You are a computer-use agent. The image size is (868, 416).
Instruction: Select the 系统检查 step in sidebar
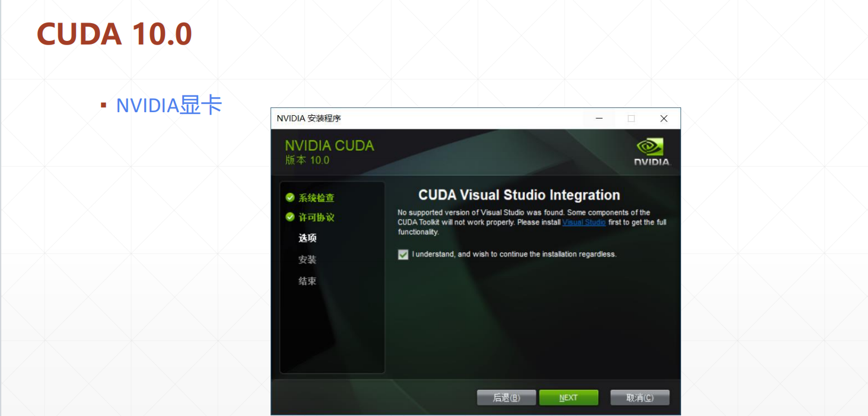click(x=316, y=198)
